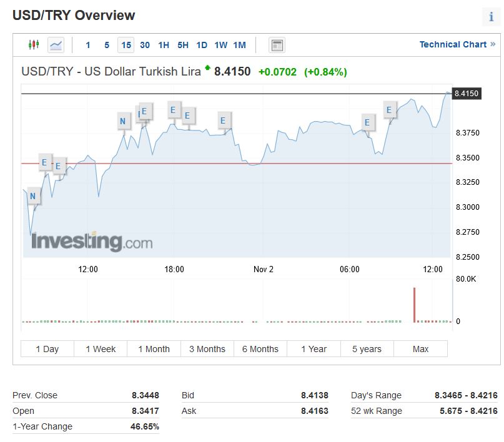This screenshot has height=442, width=504.
Task: Click the 8.3750 axis label
Action: [468, 133]
